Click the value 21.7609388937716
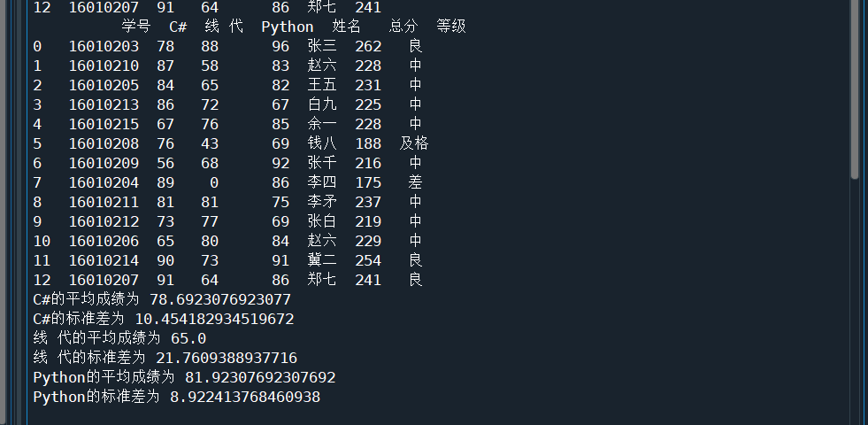Viewport: 868px width, 425px height. (227, 358)
